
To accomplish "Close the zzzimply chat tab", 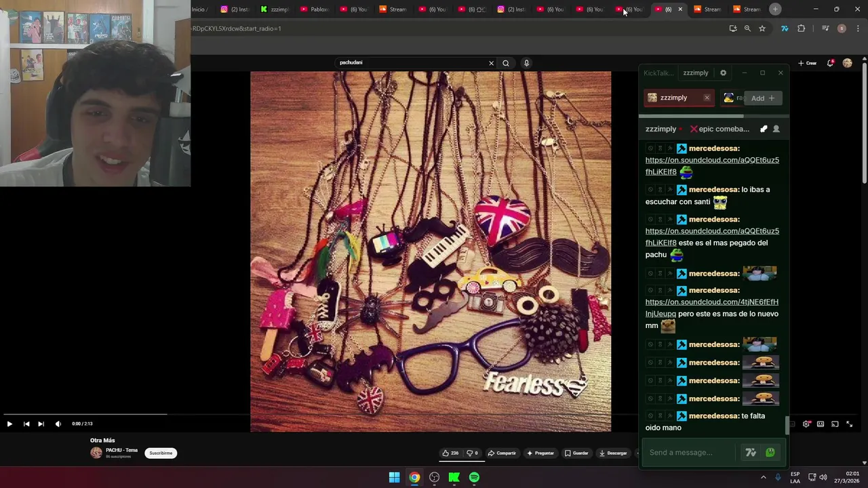I will point(707,98).
